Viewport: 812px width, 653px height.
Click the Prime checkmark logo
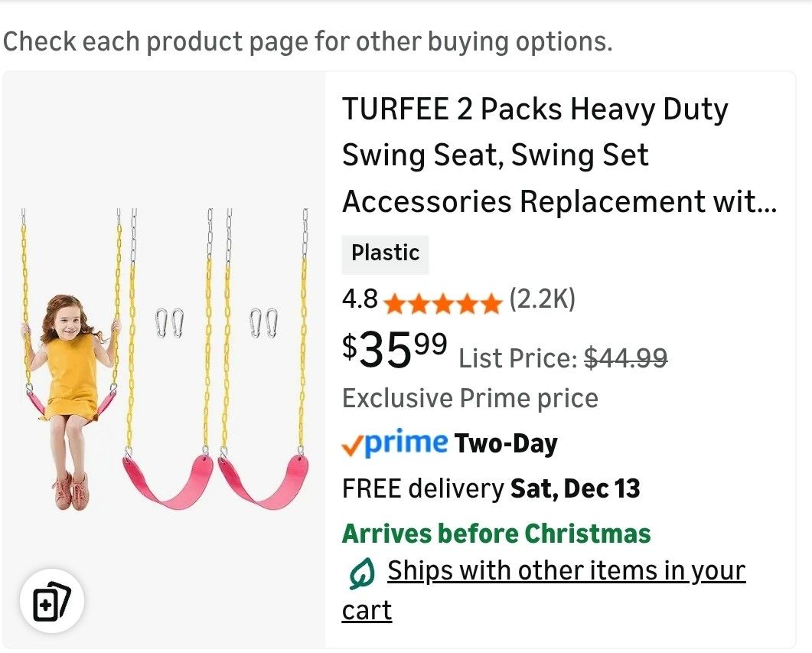point(395,443)
